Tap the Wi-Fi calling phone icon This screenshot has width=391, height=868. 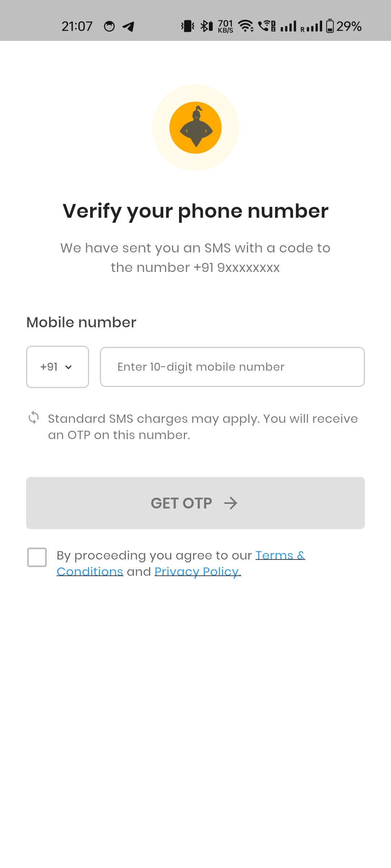[x=267, y=26]
